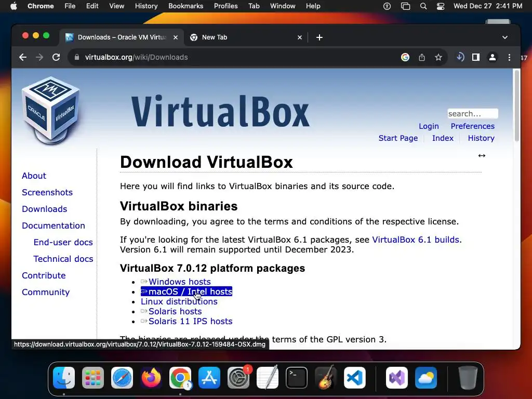The width and height of the screenshot is (532, 399).
Task: Click the share page icon
Action: (422, 57)
